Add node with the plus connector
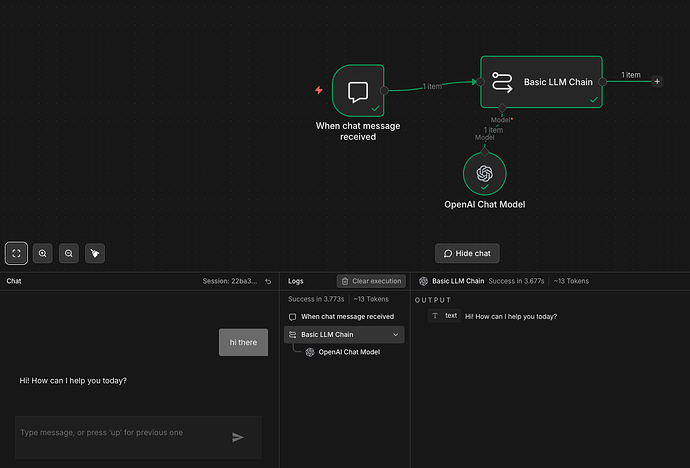The image size is (690, 468). pyautogui.click(x=657, y=81)
